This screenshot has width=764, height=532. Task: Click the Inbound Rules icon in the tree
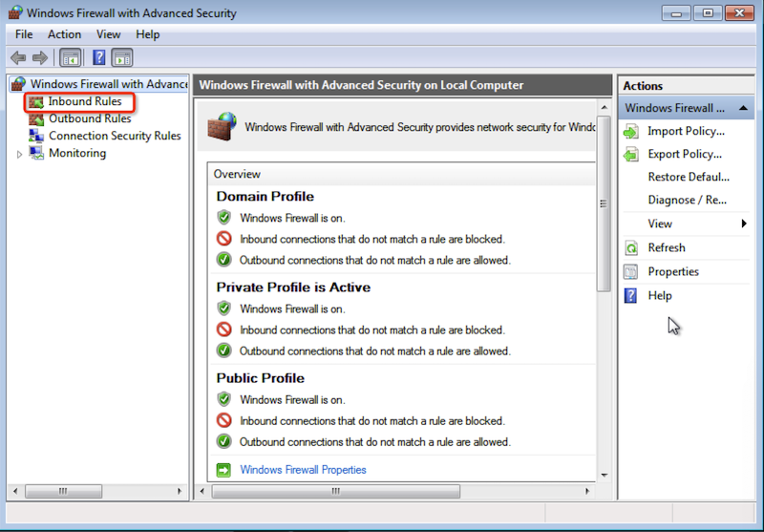36,102
